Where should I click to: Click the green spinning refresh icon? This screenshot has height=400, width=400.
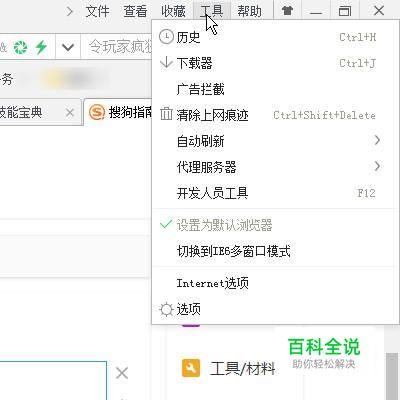20,47
